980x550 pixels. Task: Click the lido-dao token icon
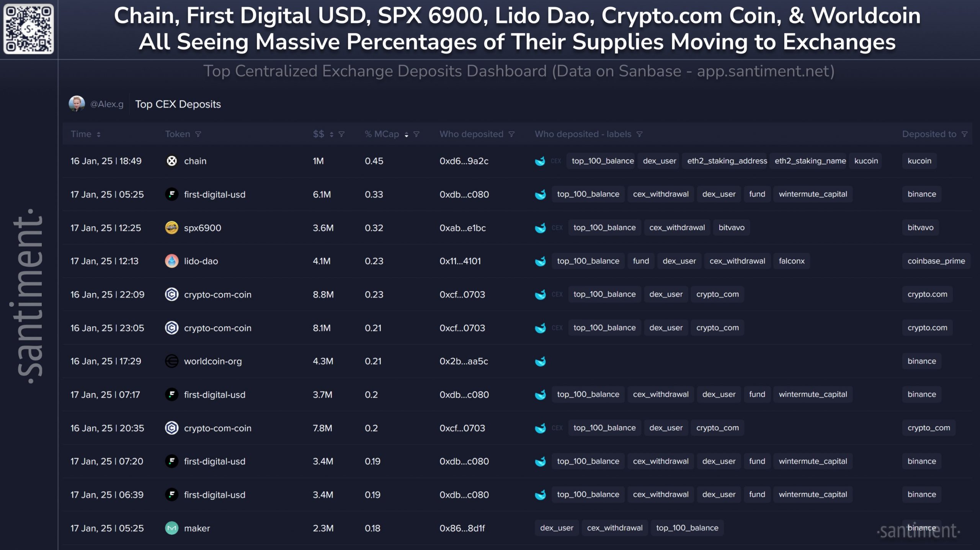(x=171, y=261)
